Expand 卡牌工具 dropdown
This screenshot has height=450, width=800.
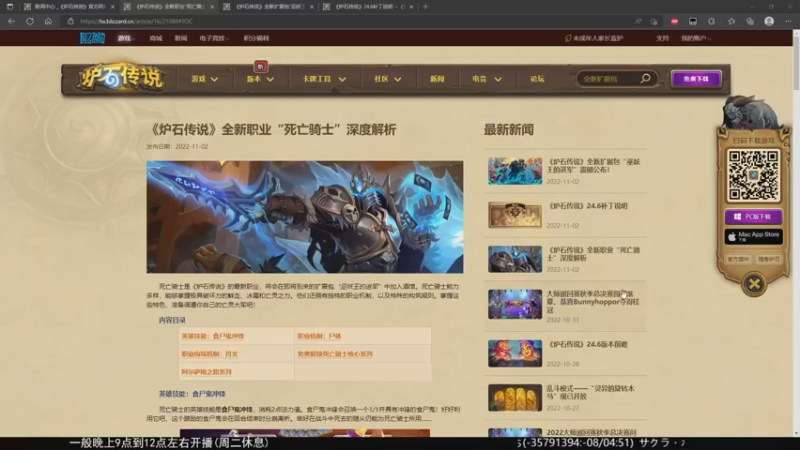pyautogui.click(x=323, y=79)
